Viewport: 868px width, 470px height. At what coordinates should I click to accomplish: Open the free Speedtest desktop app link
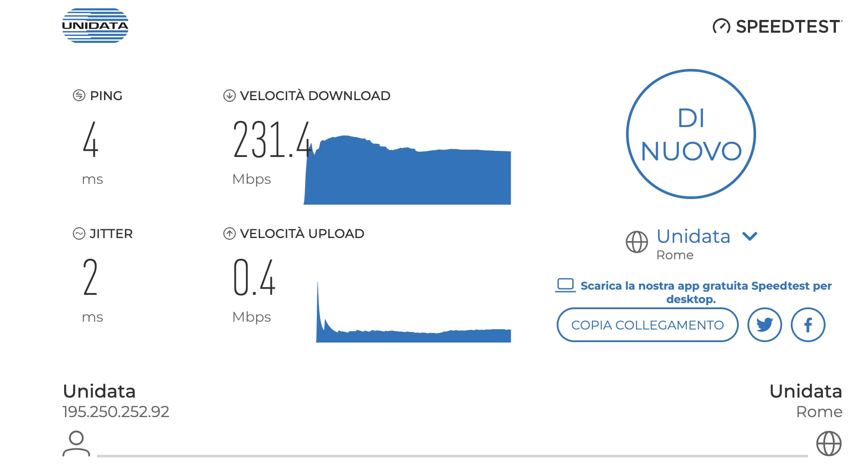(706, 292)
